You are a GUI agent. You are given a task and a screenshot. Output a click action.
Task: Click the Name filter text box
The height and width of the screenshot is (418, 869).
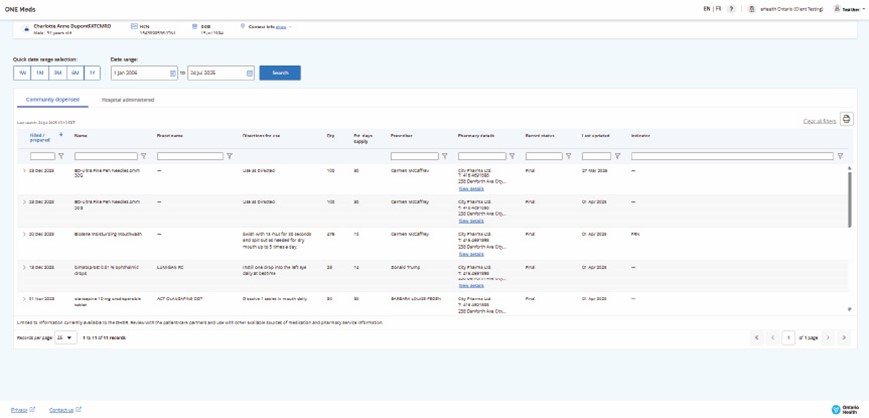point(106,156)
